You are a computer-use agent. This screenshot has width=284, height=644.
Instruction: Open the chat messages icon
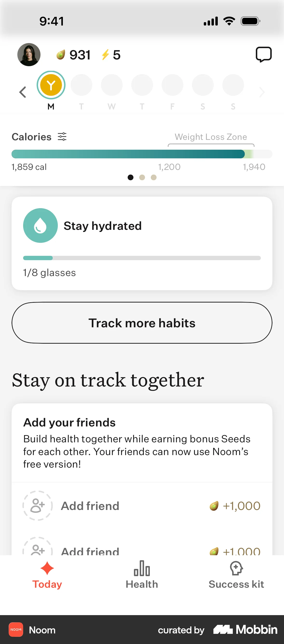pos(264,54)
